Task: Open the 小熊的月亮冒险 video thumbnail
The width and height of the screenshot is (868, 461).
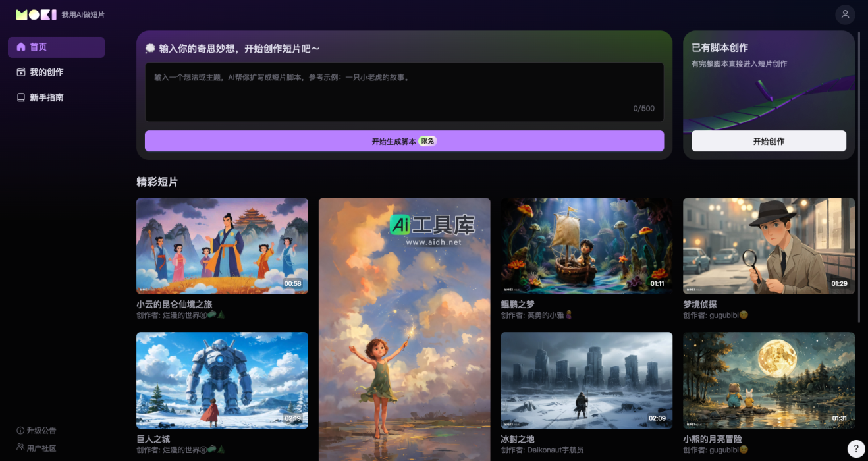Action: pos(768,380)
